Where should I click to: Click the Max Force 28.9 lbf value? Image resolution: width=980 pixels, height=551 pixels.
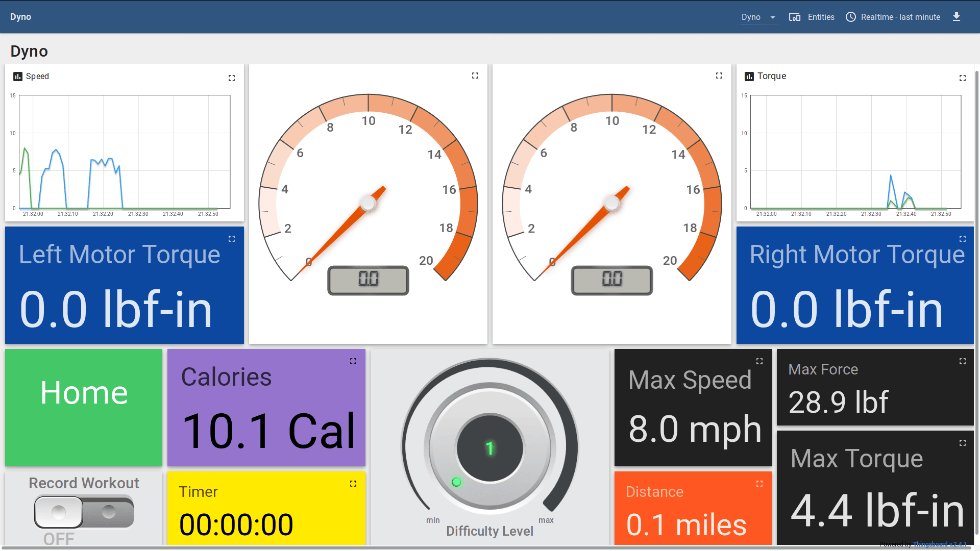(838, 402)
